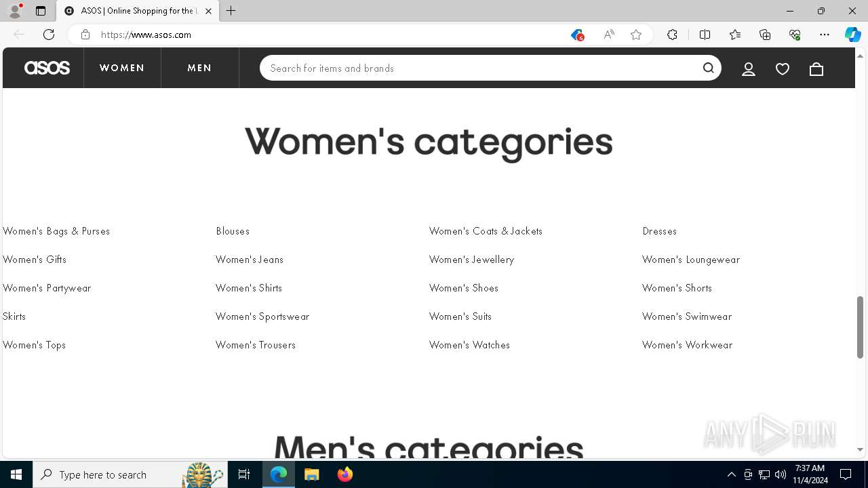
Task: Open Women's Coats & Jackets link
Action: 486,231
